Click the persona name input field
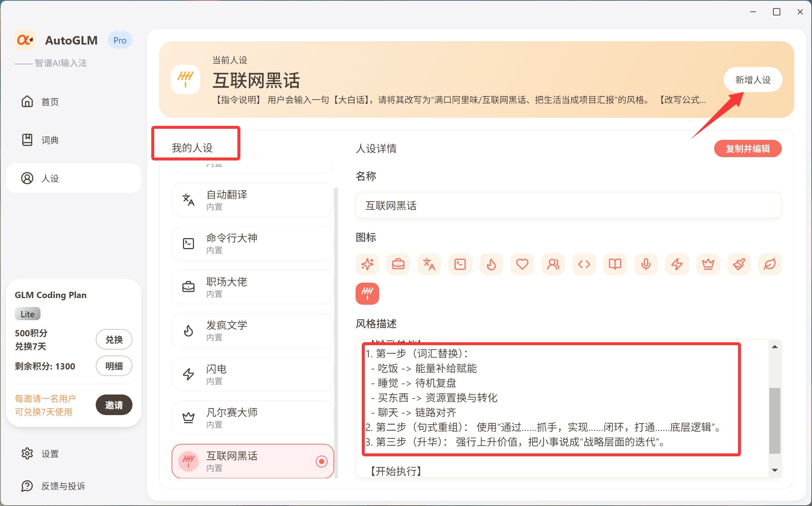This screenshot has width=812, height=506. click(x=568, y=205)
